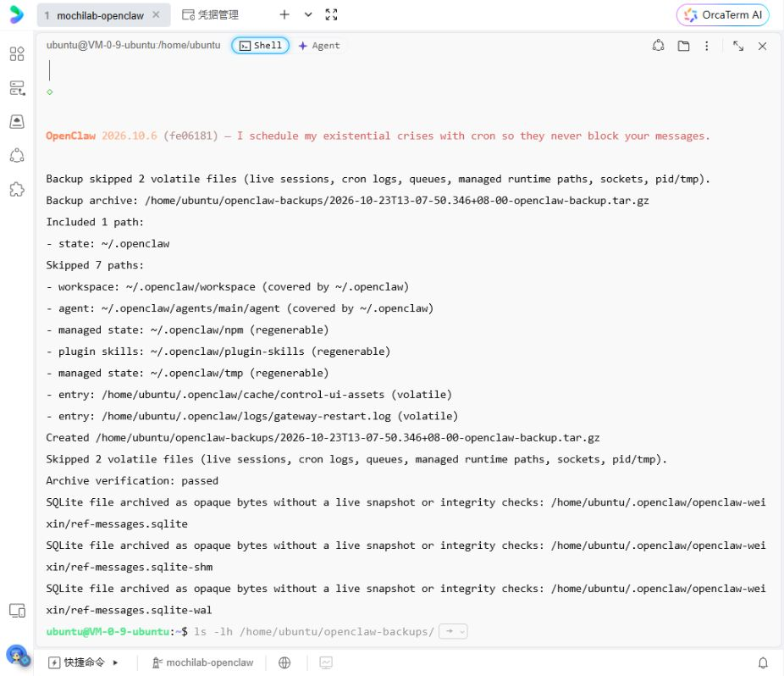Image resolution: width=784 pixels, height=676 pixels.
Task: Click the plugin skills regenerable line
Action: pyautogui.click(x=218, y=352)
